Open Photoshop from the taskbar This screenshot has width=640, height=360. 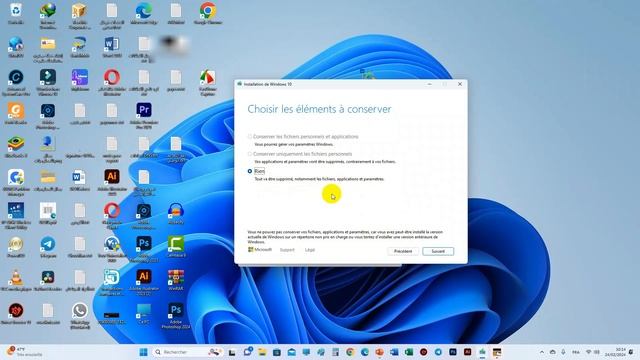tap(453, 352)
